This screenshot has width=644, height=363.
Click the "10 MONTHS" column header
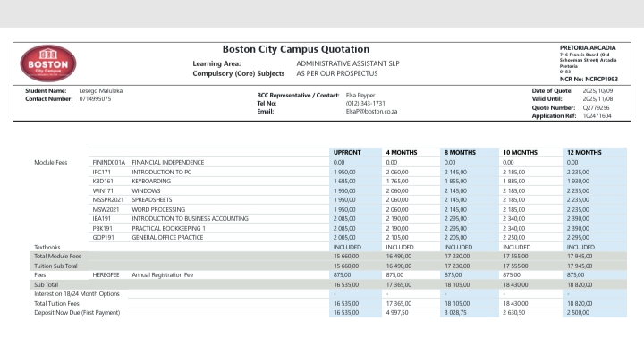(520, 152)
